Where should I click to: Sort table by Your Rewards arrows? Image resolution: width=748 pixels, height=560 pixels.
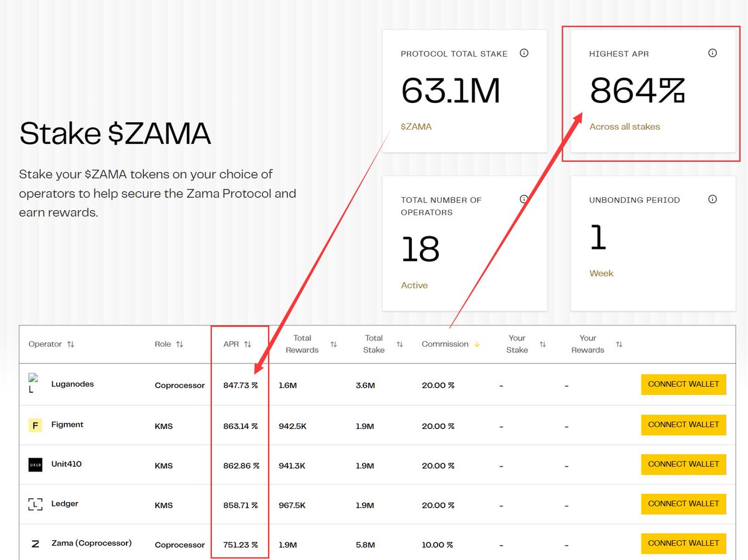click(x=619, y=344)
